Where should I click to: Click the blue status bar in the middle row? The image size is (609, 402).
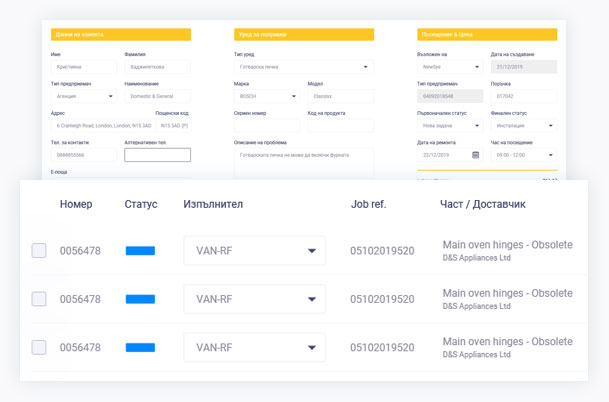(x=140, y=299)
